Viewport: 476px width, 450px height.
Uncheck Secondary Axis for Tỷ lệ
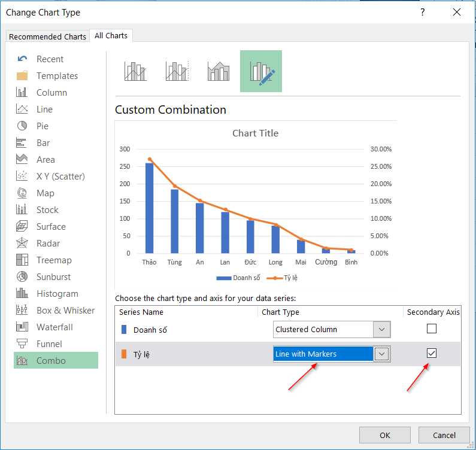coord(431,353)
